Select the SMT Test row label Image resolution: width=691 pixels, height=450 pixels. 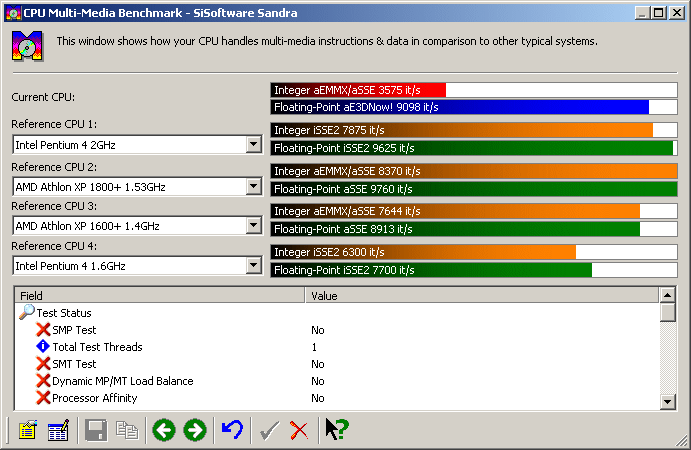click(74, 364)
